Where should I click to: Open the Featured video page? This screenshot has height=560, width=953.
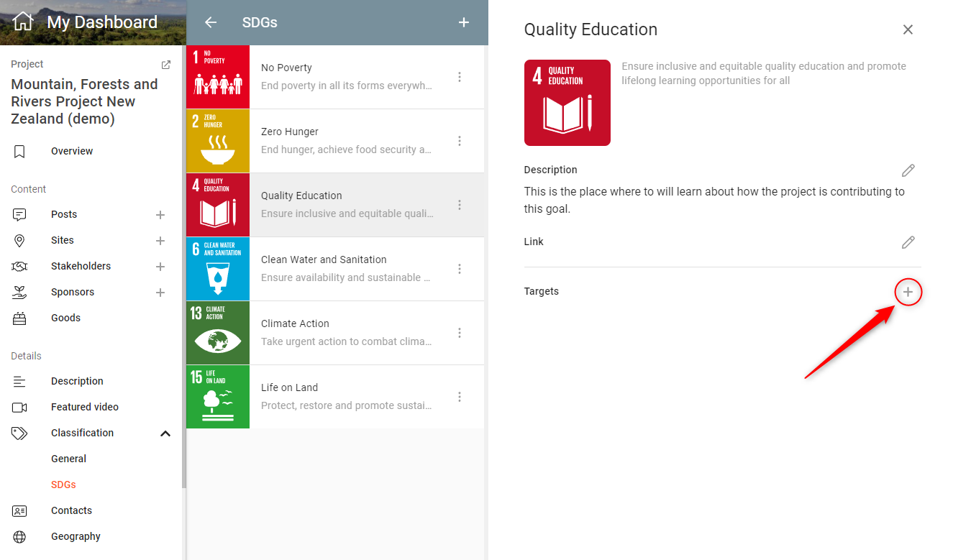point(84,407)
